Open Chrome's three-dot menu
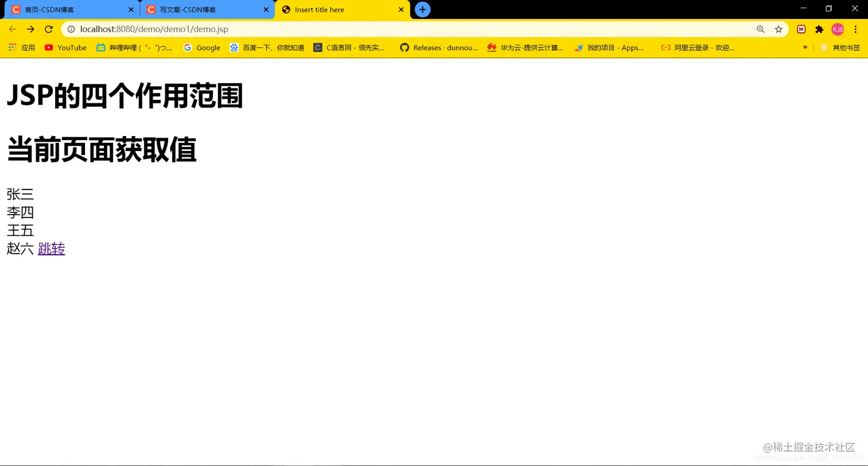Screen dimensions: 868x466 [x=856, y=29]
